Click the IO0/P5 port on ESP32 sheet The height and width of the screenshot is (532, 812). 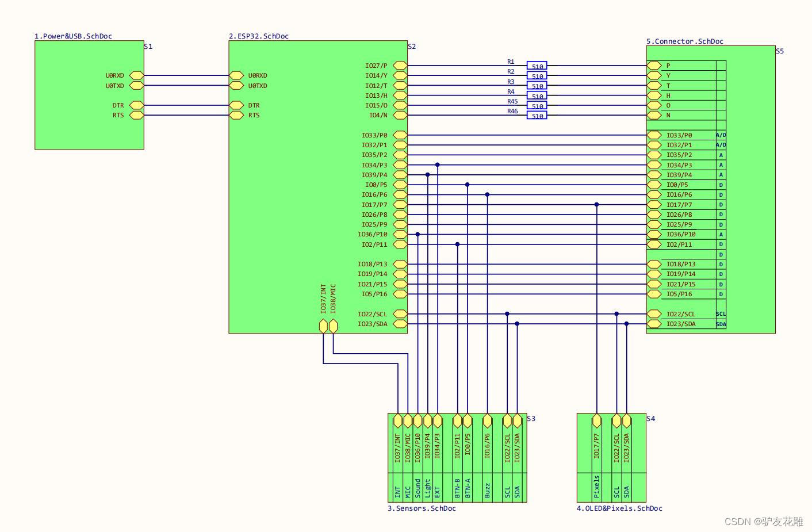pyautogui.click(x=400, y=185)
